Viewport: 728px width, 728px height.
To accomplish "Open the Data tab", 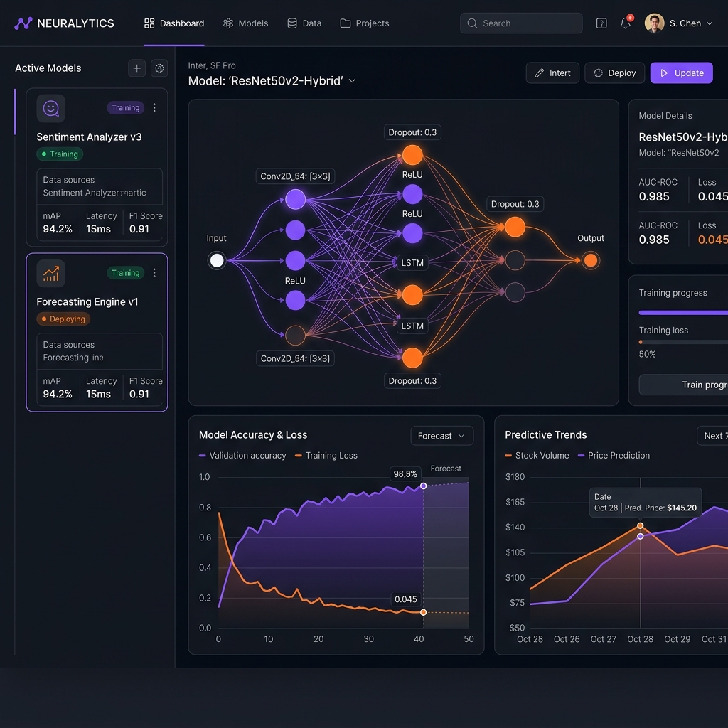I will point(304,23).
